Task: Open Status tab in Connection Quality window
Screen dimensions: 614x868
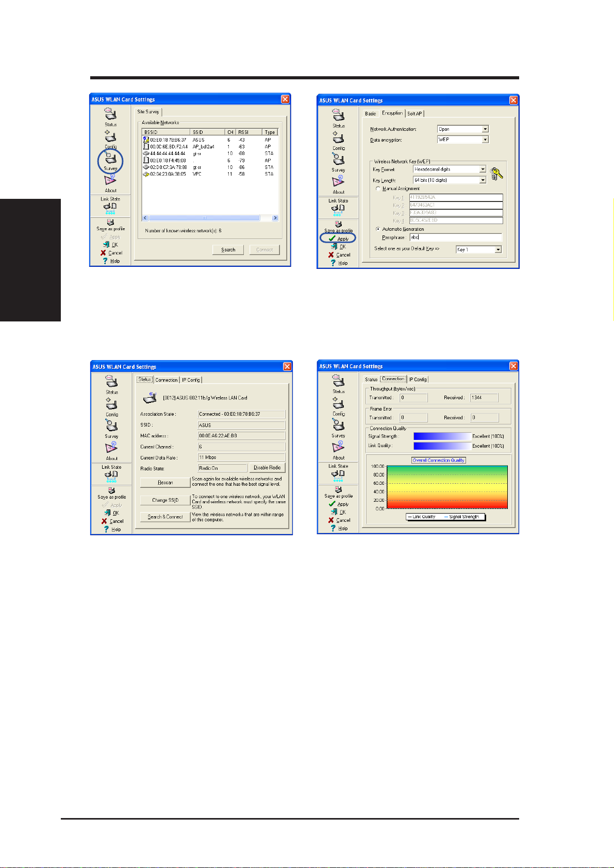Action: pos(371,380)
